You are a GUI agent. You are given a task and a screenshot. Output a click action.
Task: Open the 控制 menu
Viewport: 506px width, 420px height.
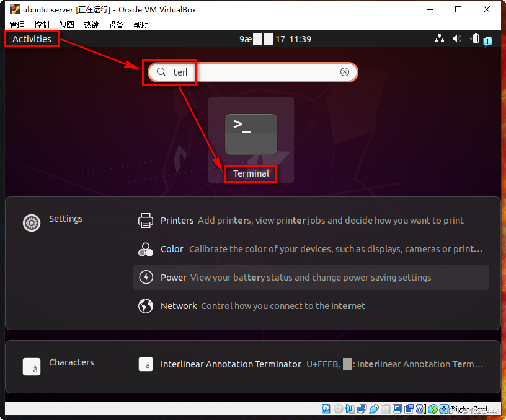point(42,25)
